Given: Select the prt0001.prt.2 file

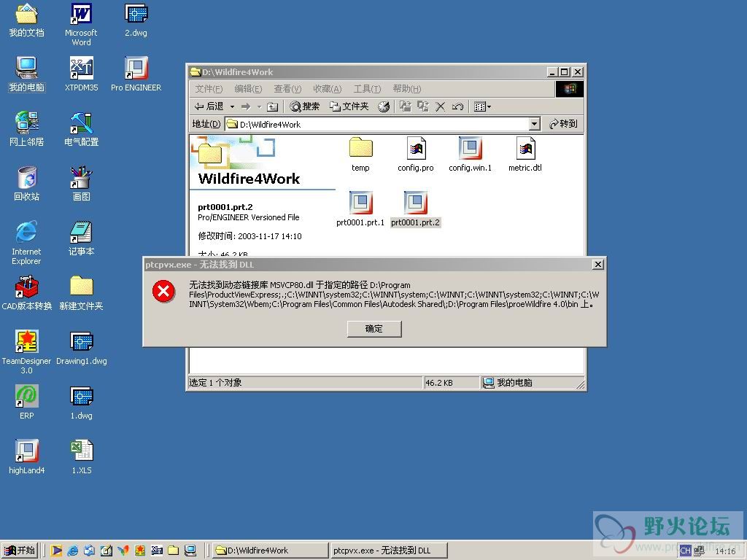Looking at the screenshot, I should click(415, 209).
